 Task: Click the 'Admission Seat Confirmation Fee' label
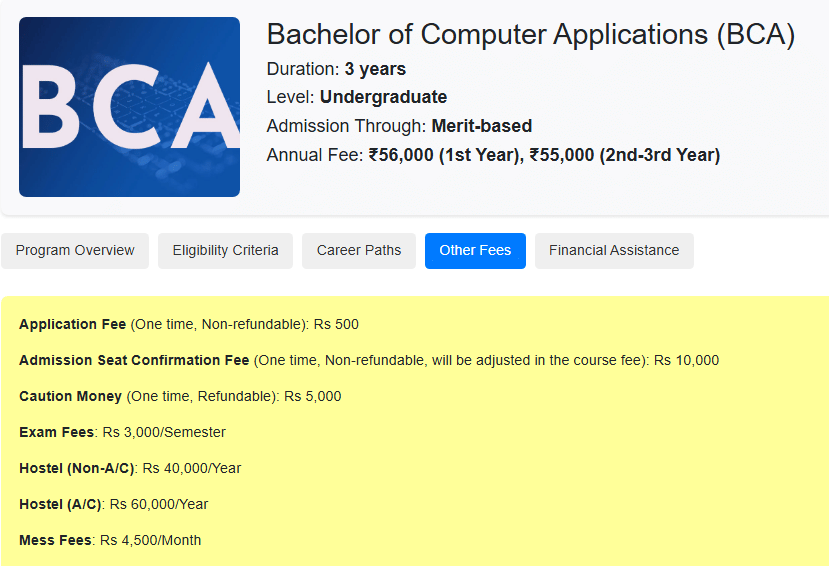pyautogui.click(x=134, y=360)
